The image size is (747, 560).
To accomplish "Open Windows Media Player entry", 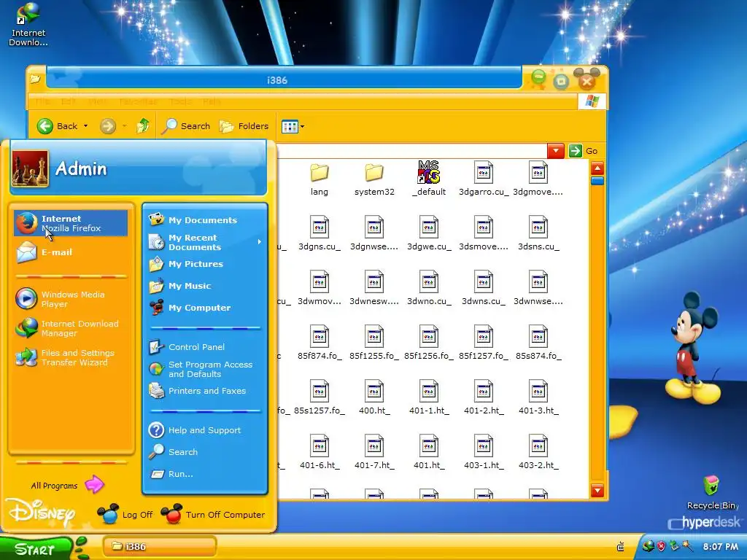I will pos(71,299).
